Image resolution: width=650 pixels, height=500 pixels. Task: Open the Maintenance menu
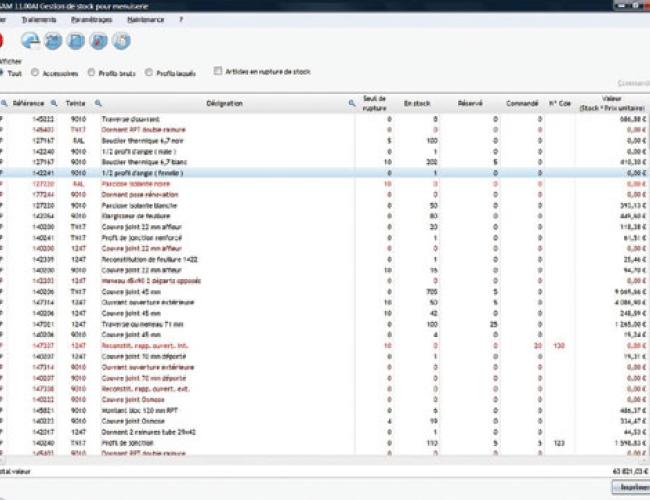146,19
